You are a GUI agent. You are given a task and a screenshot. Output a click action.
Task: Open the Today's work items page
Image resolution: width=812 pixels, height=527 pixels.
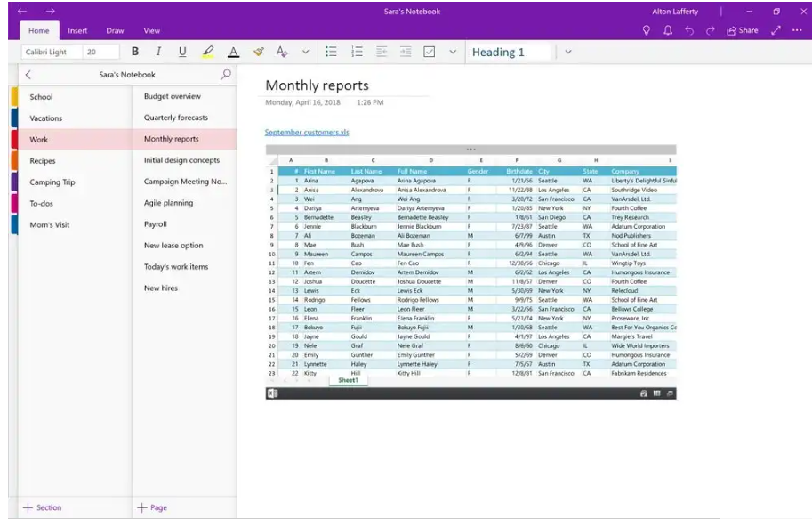click(185, 266)
